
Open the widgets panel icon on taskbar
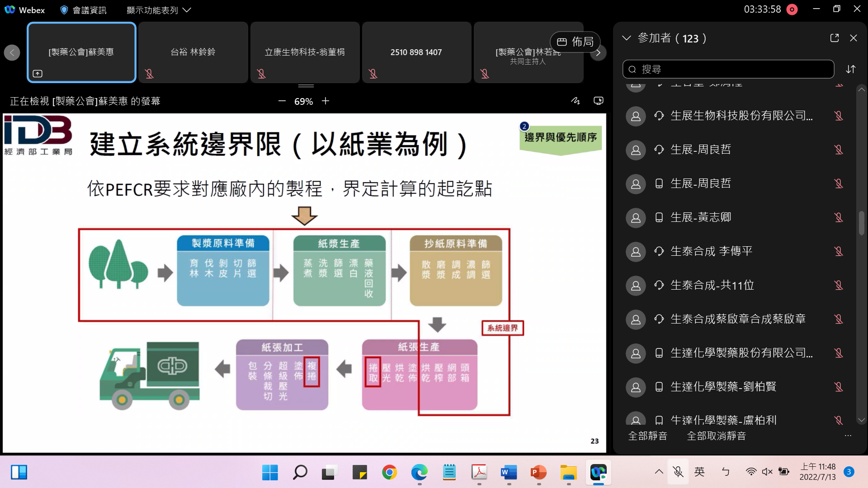click(19, 473)
